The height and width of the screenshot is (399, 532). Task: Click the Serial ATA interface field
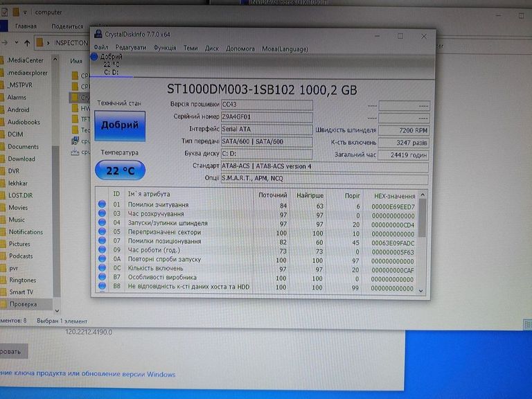point(267,130)
